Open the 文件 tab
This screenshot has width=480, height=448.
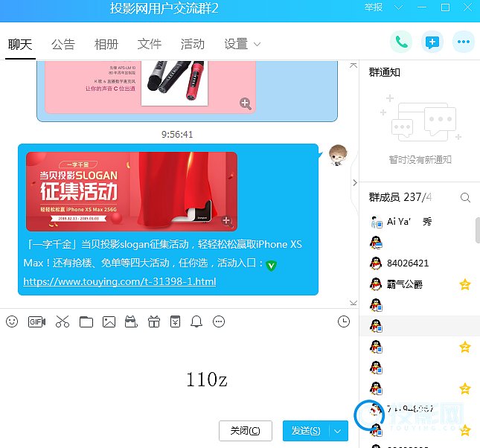pyautogui.click(x=150, y=44)
